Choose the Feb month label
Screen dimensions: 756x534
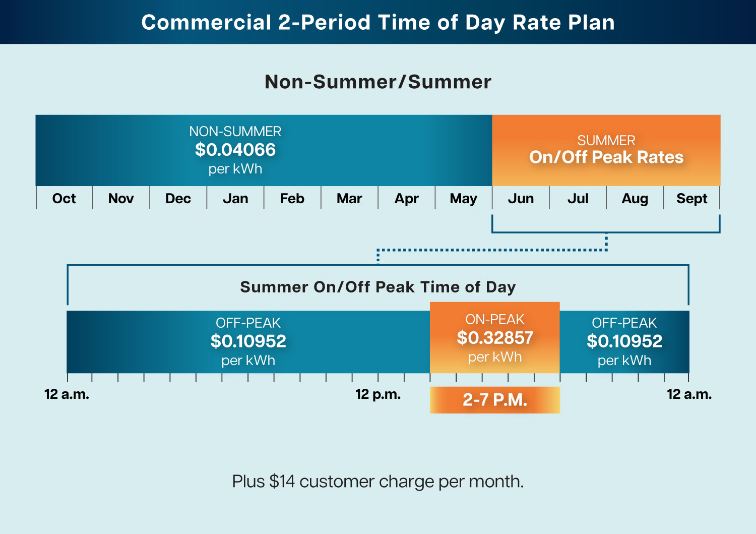pos(292,199)
